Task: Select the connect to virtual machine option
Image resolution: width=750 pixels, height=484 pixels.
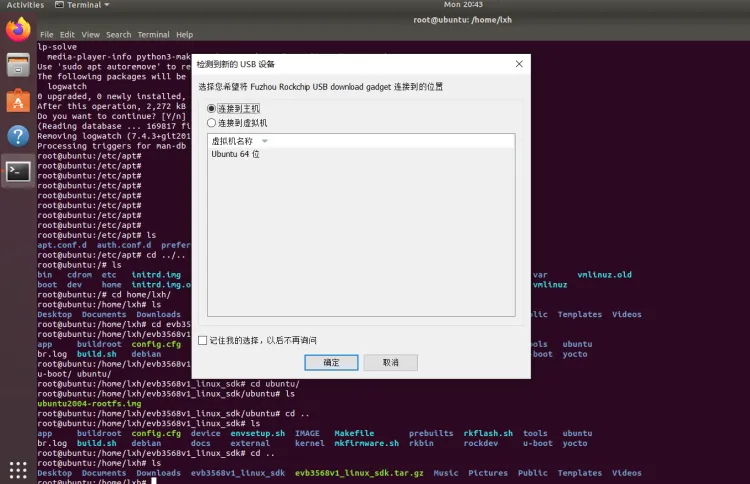Action: coord(211,123)
